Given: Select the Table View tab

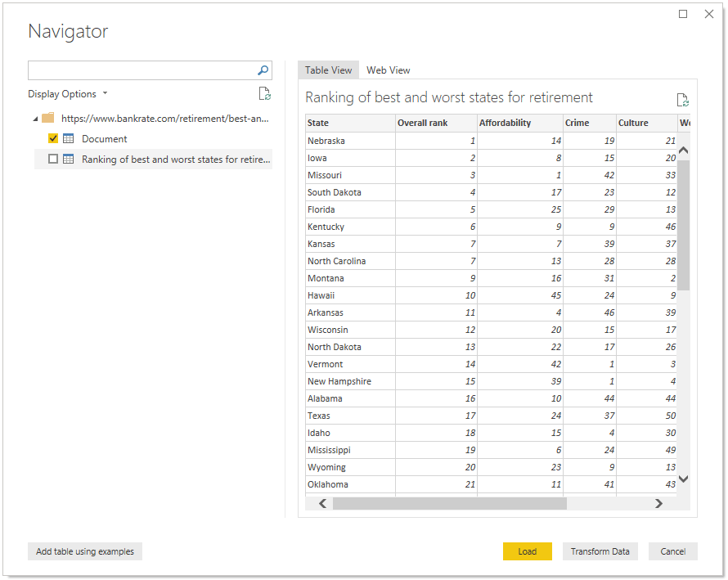Looking at the screenshot, I should [x=327, y=70].
